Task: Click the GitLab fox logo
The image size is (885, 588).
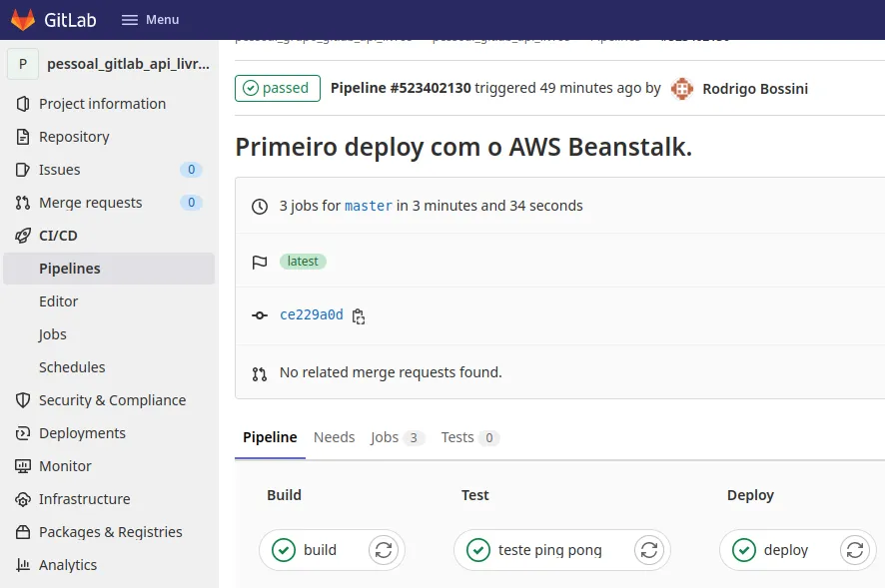Action: [23, 20]
